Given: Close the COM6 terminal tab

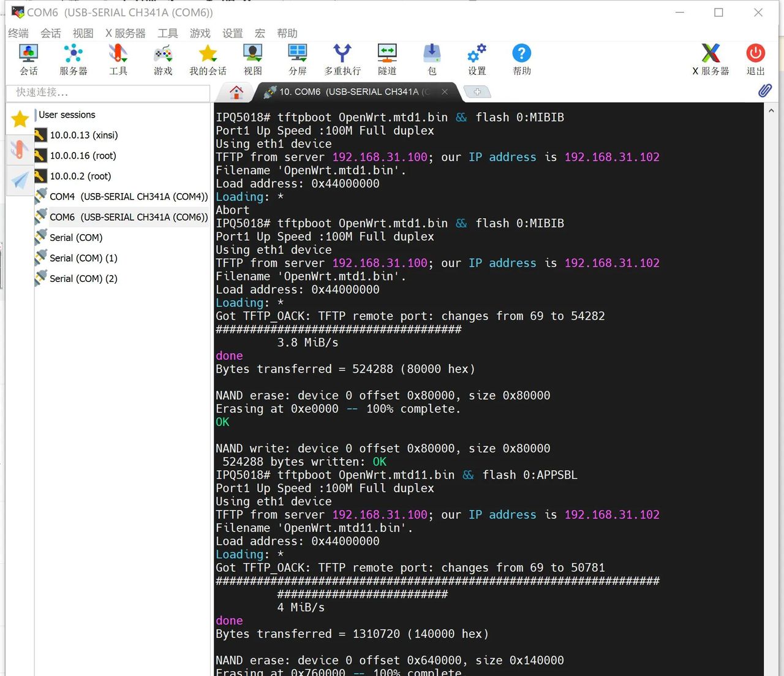Looking at the screenshot, I should coord(445,92).
